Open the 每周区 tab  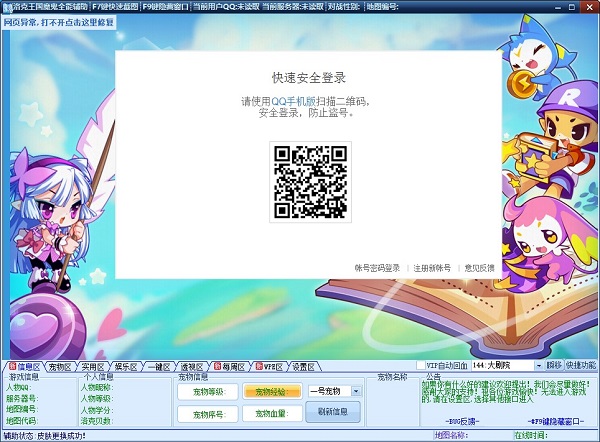coord(229,367)
